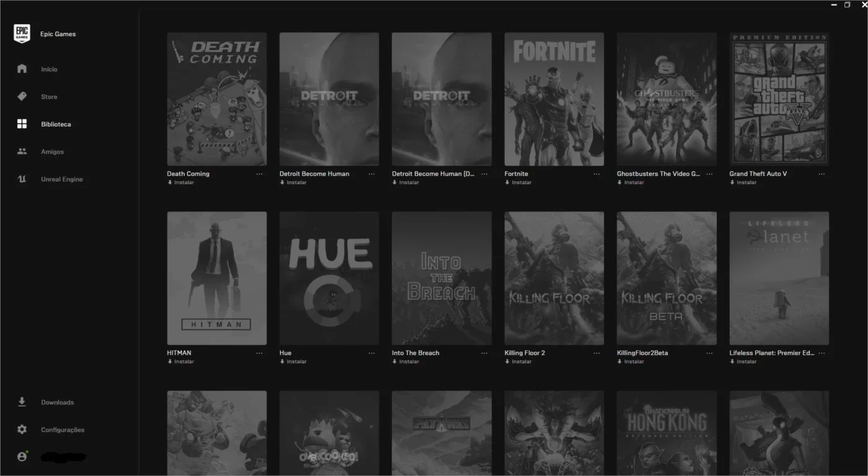The height and width of the screenshot is (476, 868).
Task: Click the Death Coming title text
Action: (188, 174)
